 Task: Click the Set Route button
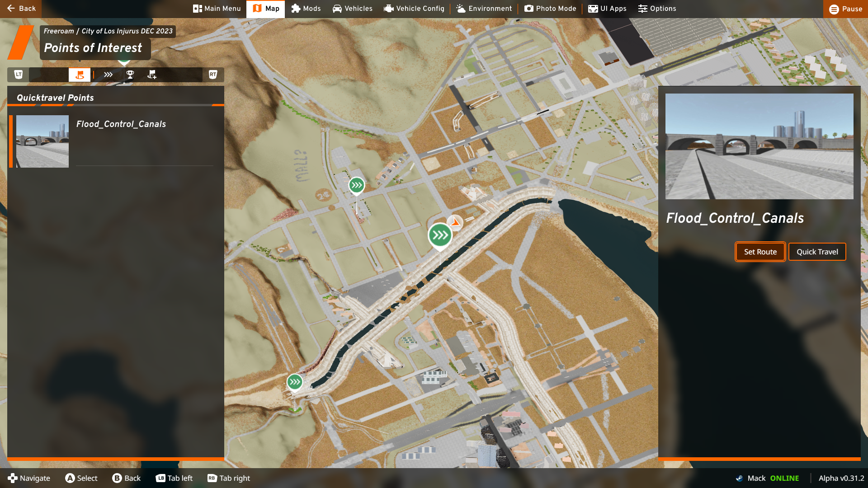(760, 252)
